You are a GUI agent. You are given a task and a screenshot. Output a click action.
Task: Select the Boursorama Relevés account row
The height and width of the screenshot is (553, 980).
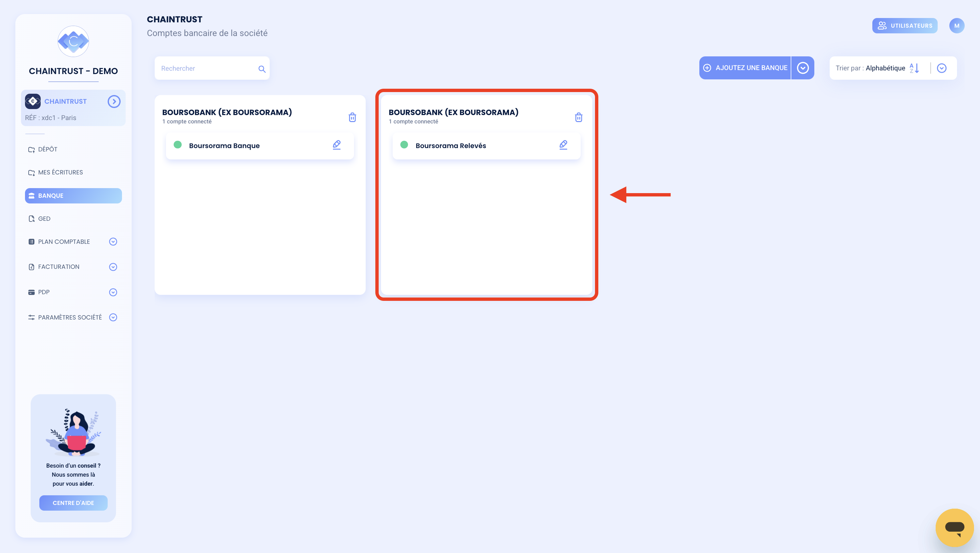tap(487, 145)
